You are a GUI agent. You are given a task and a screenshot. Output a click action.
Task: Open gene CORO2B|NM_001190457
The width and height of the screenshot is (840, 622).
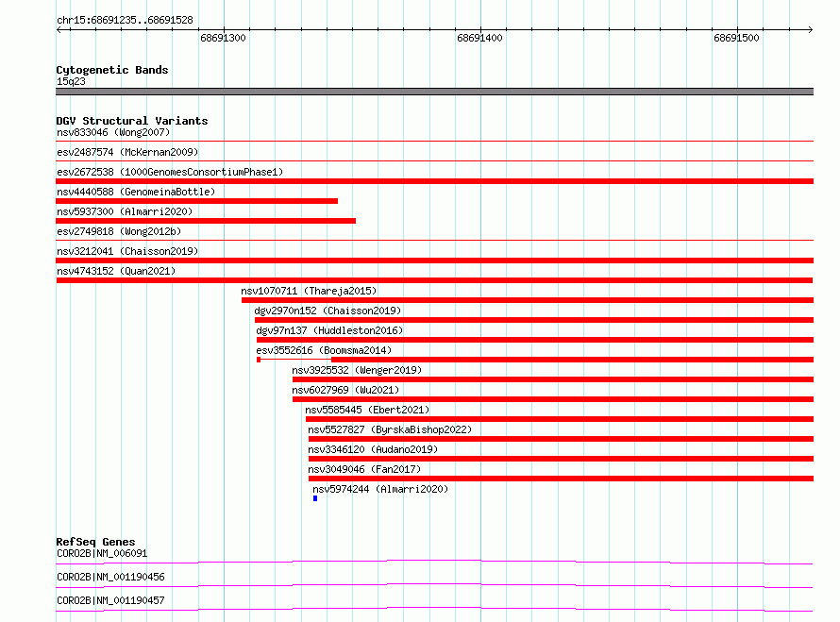[110, 600]
